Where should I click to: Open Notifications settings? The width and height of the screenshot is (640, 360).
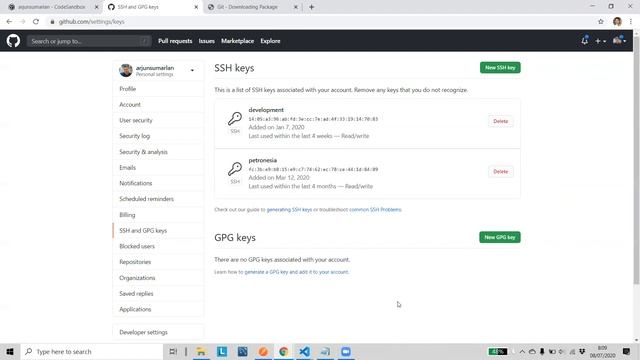(158, 183)
